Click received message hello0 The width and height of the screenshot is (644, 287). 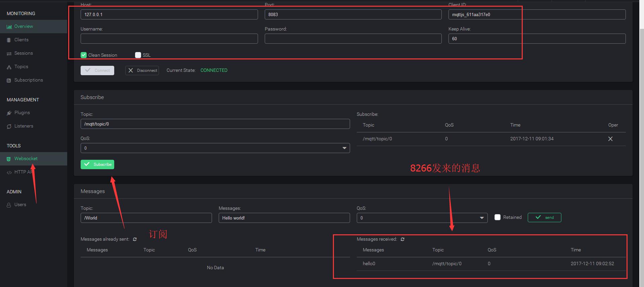369,264
